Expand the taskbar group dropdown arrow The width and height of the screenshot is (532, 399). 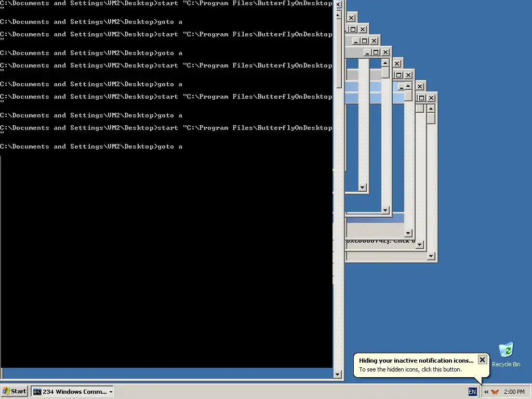click(111, 392)
